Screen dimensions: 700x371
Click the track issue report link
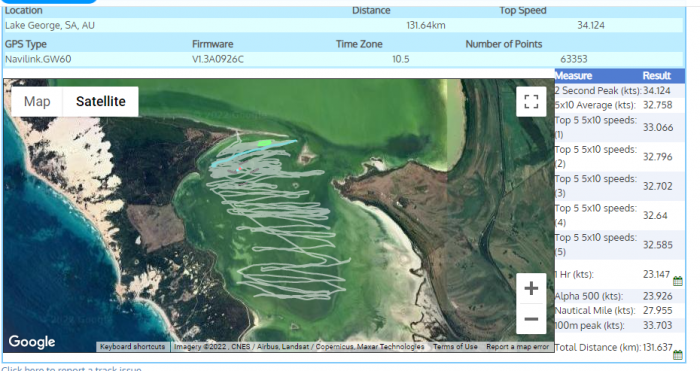71,369
